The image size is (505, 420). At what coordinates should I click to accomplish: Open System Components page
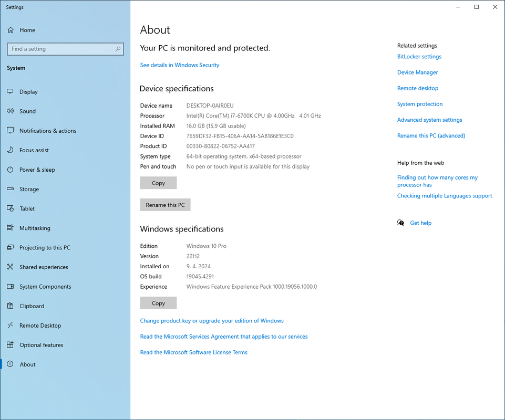pos(65,287)
